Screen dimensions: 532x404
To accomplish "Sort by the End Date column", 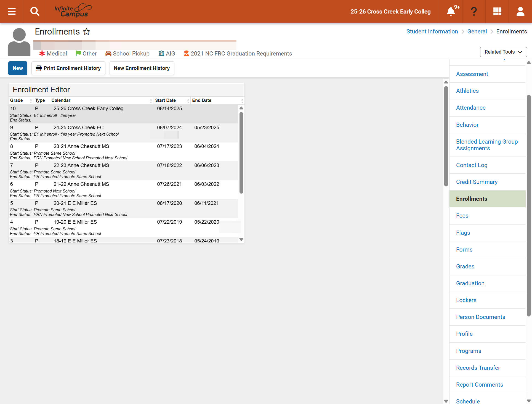I will coord(217,101).
